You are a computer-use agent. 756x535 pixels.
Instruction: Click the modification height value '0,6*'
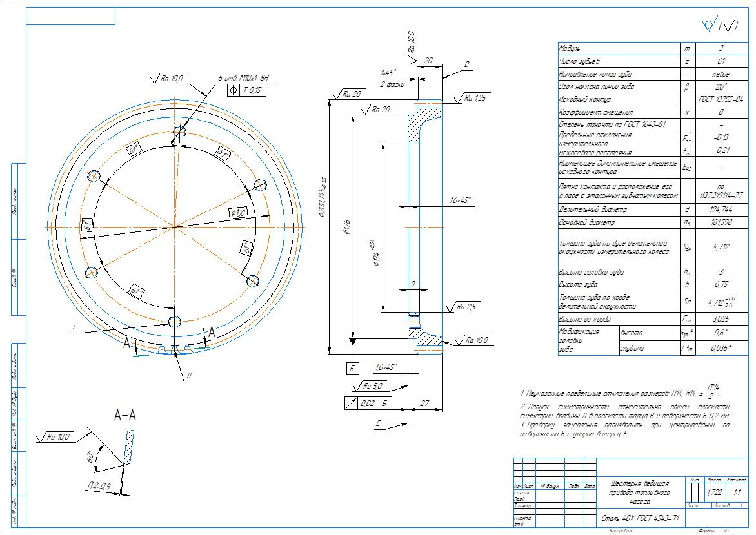tap(721, 333)
